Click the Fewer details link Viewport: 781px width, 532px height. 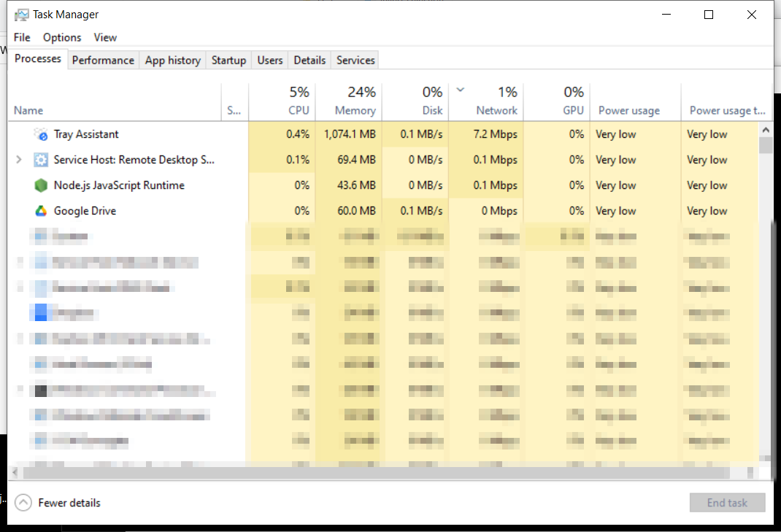point(69,503)
